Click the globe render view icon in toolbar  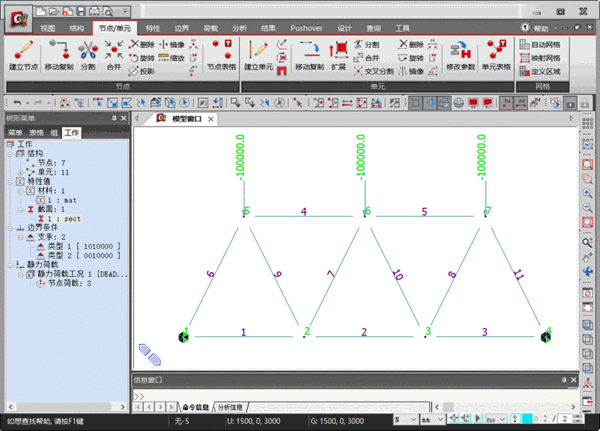pos(459,103)
